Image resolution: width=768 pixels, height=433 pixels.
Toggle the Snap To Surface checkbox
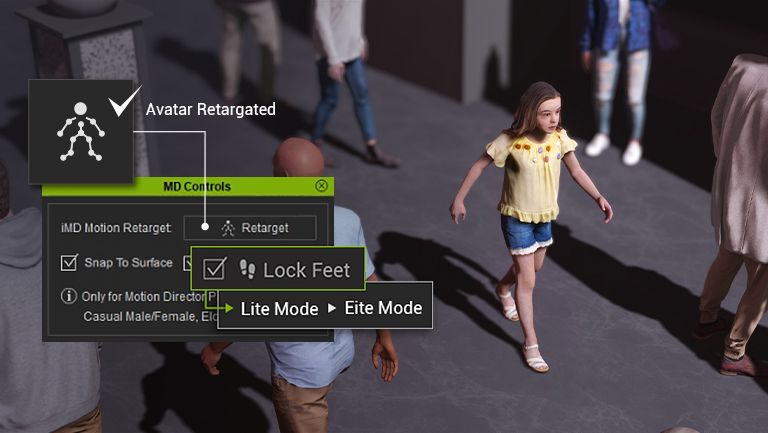69,263
